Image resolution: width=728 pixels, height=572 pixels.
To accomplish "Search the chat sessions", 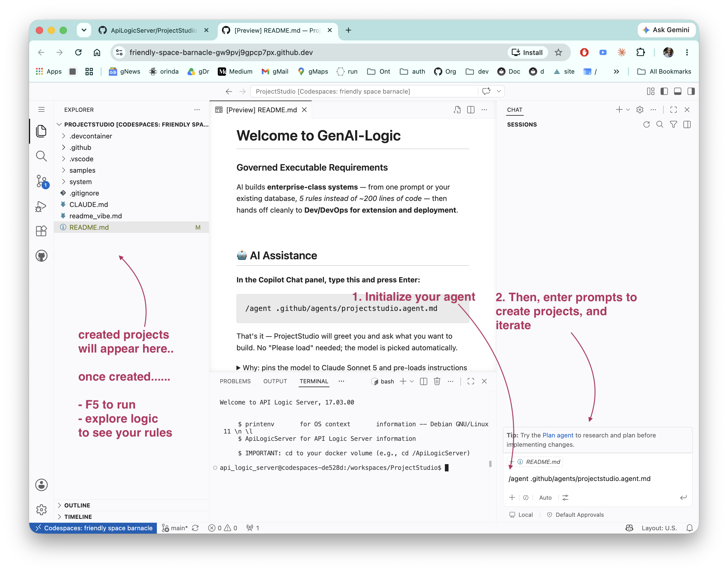I will coord(660,124).
